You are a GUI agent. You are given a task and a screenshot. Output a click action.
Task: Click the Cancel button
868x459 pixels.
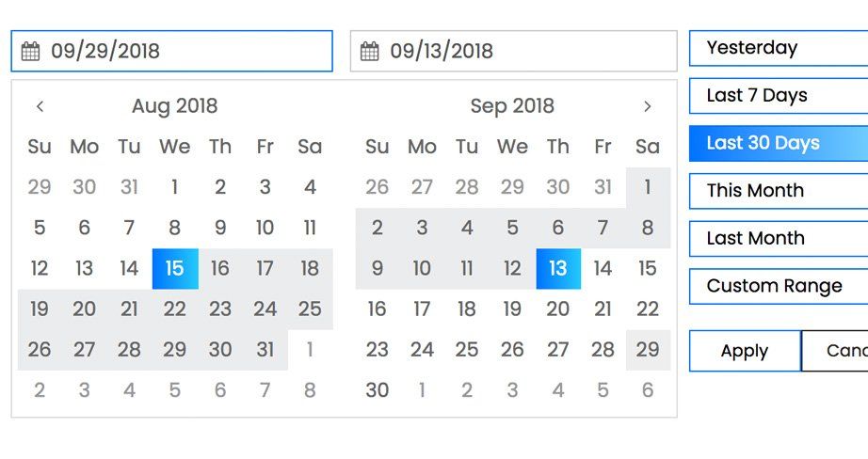tap(836, 351)
